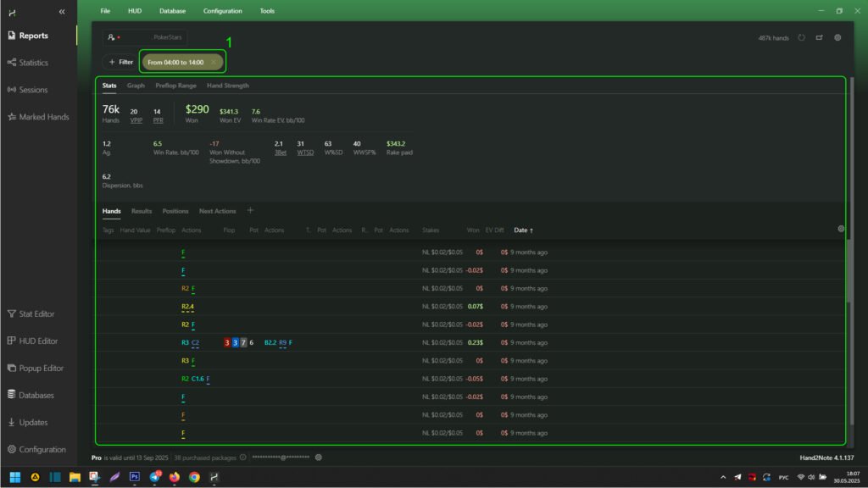Open the HUD Editor
This screenshot has width=868, height=488.
(x=38, y=341)
